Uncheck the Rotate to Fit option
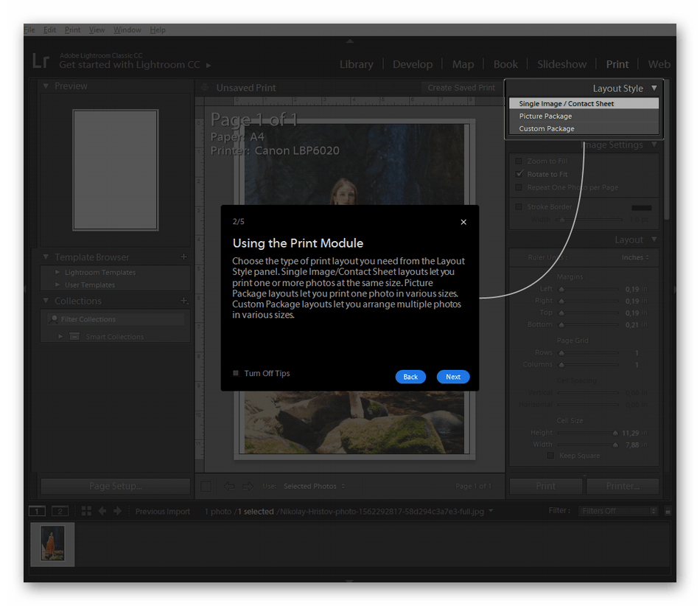This screenshot has height=606, width=700. click(519, 174)
